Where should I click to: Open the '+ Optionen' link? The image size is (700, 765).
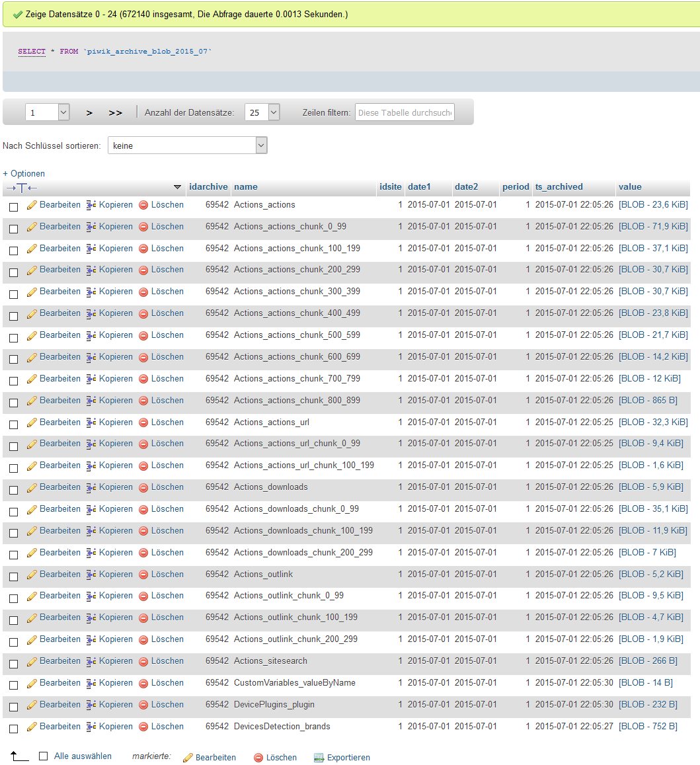24,174
